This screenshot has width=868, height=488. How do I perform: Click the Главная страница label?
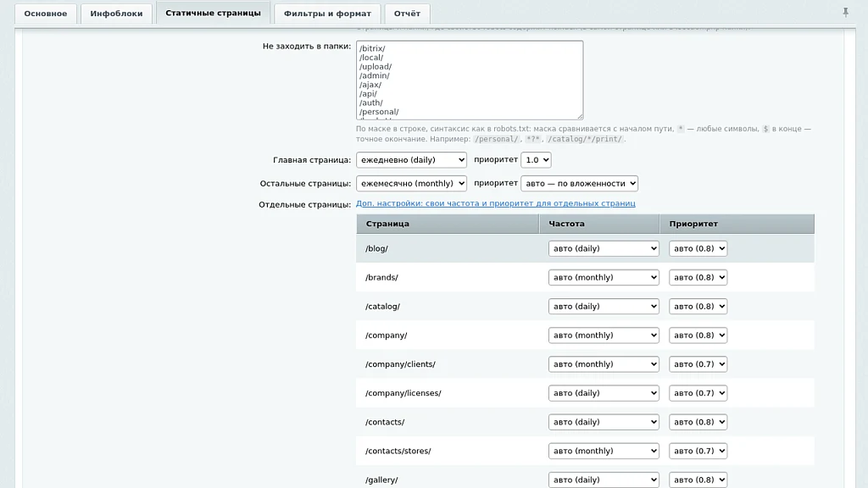(x=312, y=160)
